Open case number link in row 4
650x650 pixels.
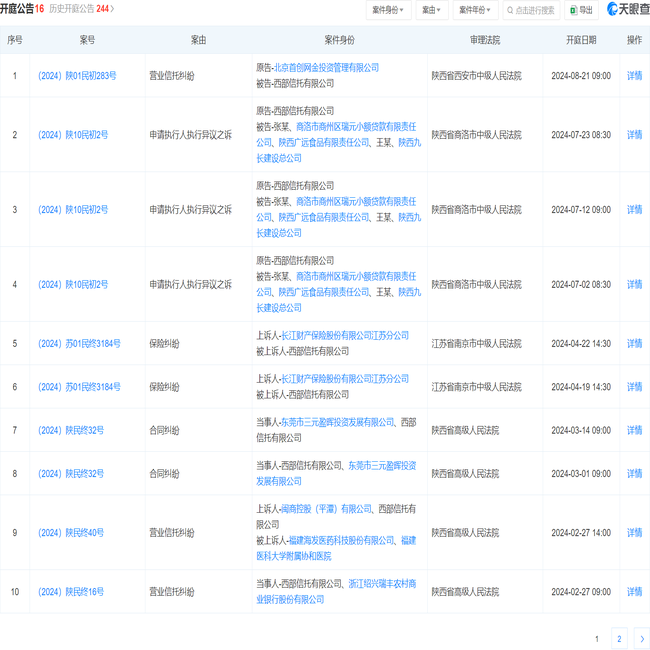(73, 284)
